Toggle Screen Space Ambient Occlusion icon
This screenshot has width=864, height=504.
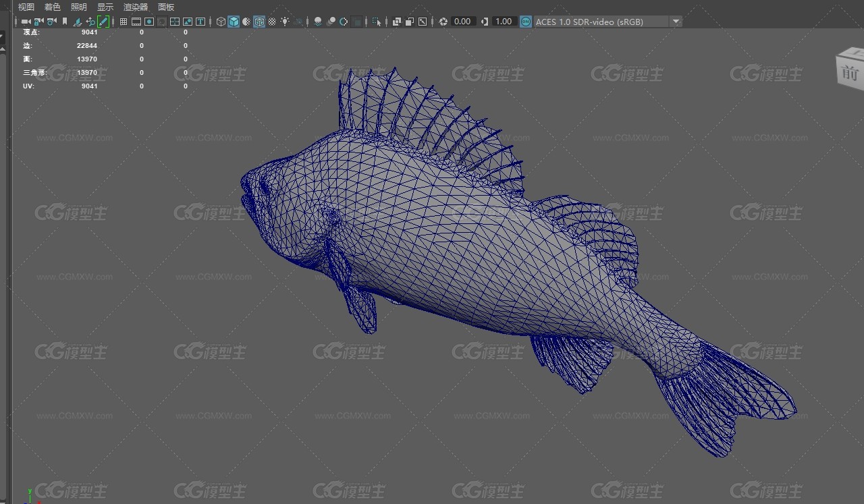tap(318, 22)
